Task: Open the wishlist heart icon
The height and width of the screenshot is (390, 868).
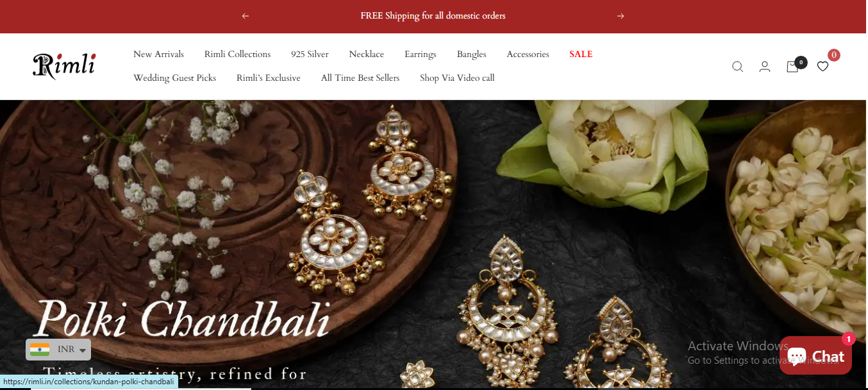Action: 822,67
